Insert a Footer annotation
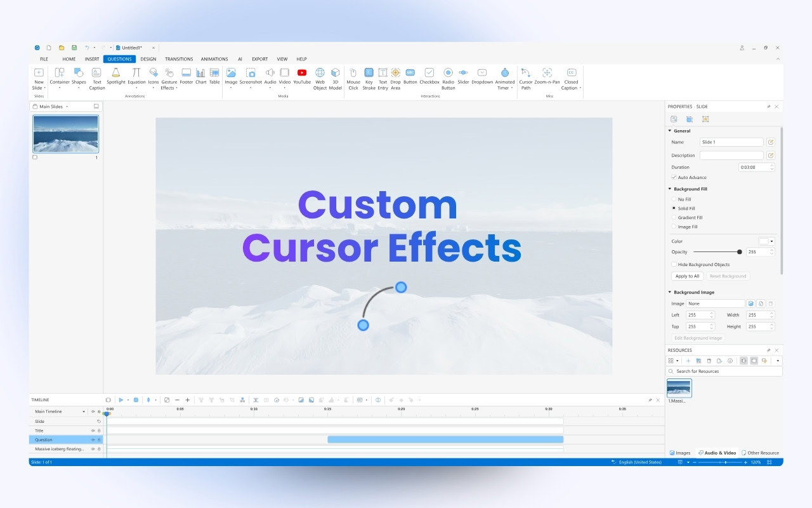This screenshot has width=812, height=508. pos(187,76)
